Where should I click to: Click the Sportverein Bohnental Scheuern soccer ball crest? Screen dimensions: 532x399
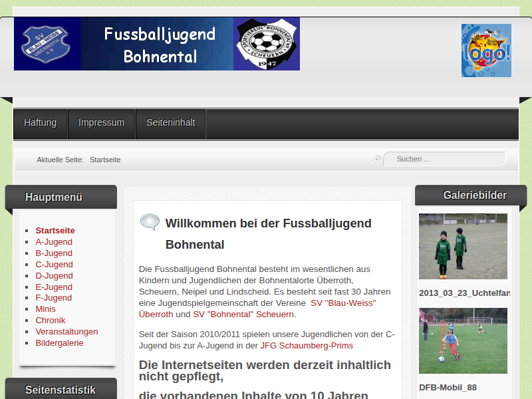(266, 44)
